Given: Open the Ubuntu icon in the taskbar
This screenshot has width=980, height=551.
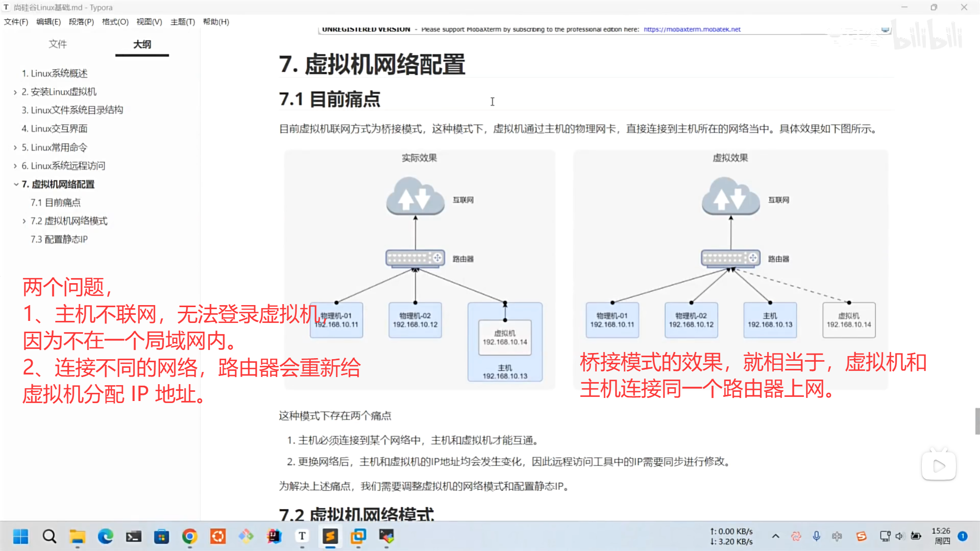Looking at the screenshot, I should coord(218,536).
